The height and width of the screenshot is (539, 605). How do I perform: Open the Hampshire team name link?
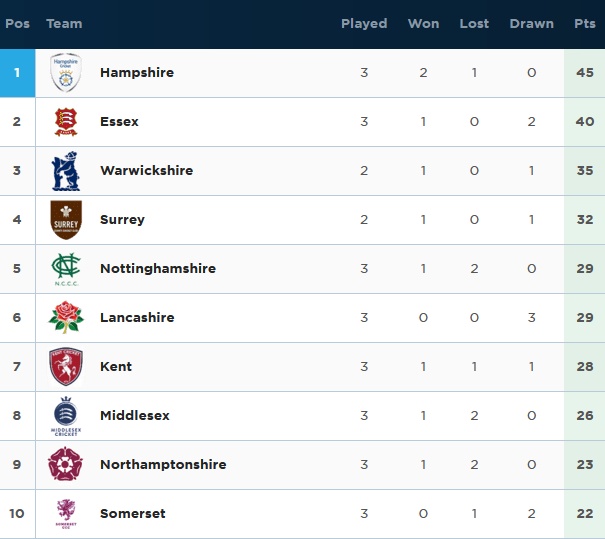point(137,73)
